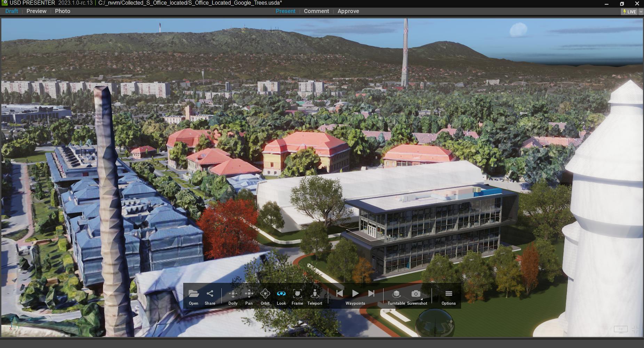Image resolution: width=644 pixels, height=348 pixels.
Task: Toggle LIVE sync mode
Action: [630, 11]
